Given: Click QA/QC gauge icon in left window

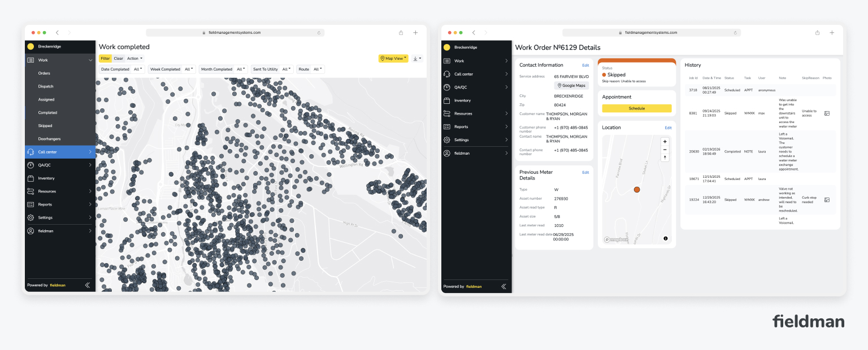Looking at the screenshot, I should (x=31, y=165).
